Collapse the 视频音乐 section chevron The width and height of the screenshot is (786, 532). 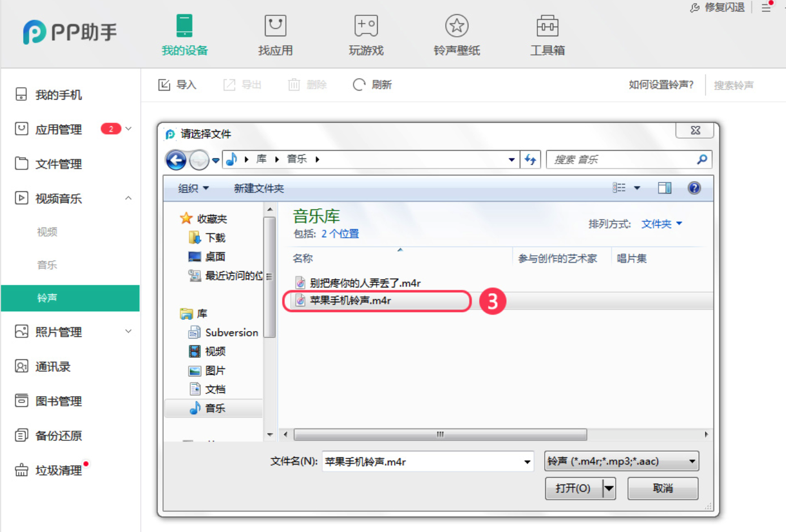129,198
